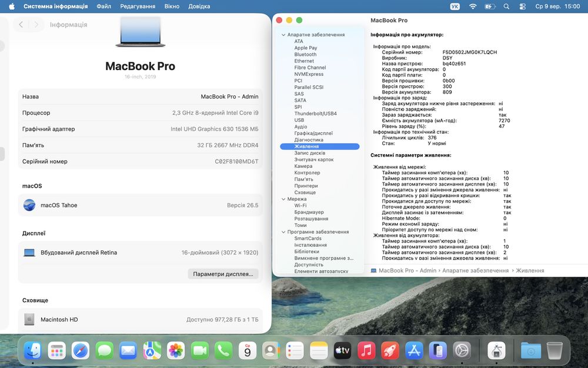Open Control Center in the menu bar
This screenshot has height=368, width=588.
(x=523, y=6)
